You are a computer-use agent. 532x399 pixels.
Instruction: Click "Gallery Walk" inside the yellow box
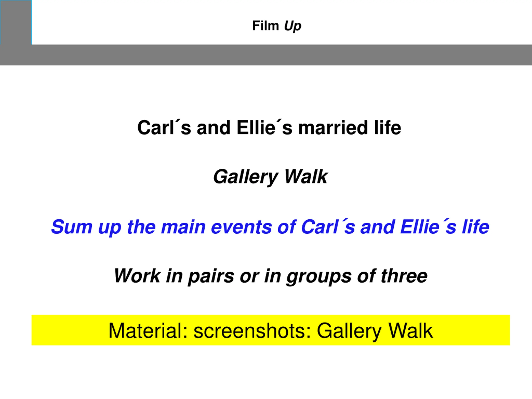pos(375,331)
